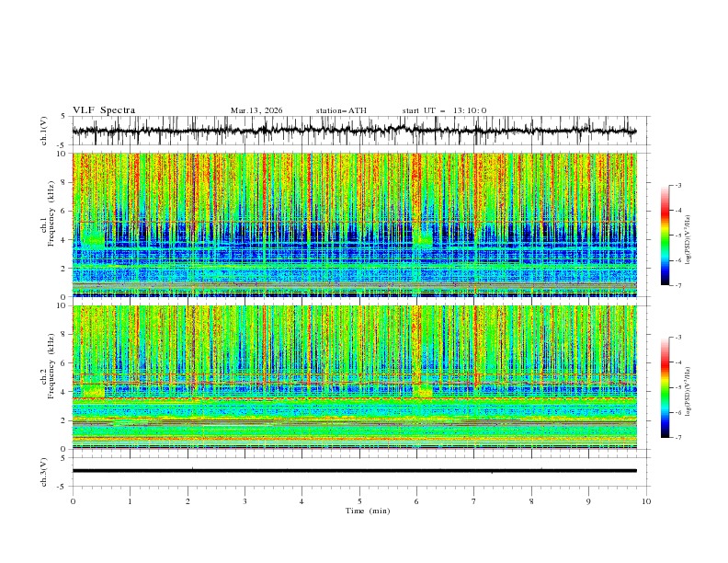Click the 'Time (min)' axis label
The height and width of the screenshot is (563, 728).
click(368, 511)
